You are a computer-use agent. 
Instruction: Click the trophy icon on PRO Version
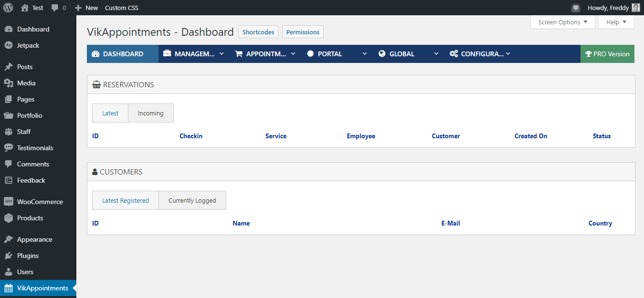589,54
